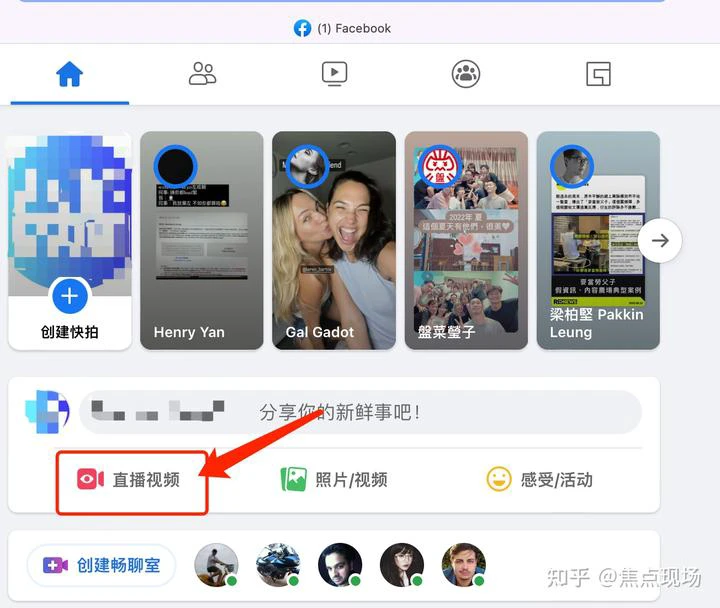Click the 创建畅聊室 button
This screenshot has height=608, width=720.
101,565
